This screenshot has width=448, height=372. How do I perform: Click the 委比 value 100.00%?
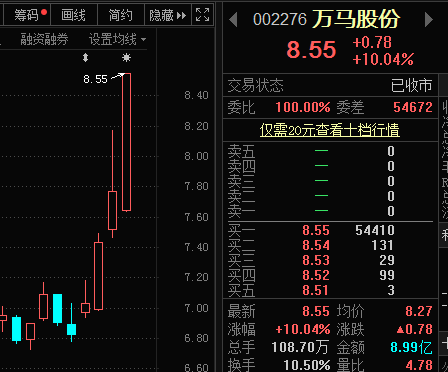(303, 107)
